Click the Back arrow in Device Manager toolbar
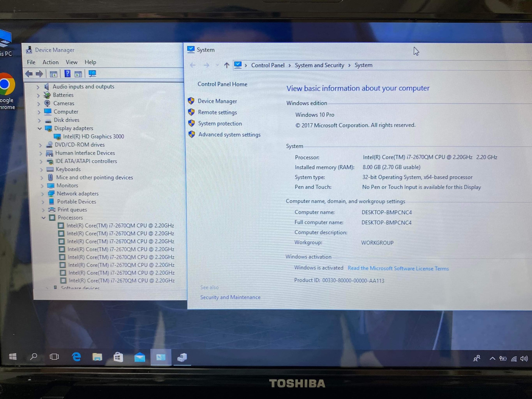The image size is (532, 399). click(29, 74)
